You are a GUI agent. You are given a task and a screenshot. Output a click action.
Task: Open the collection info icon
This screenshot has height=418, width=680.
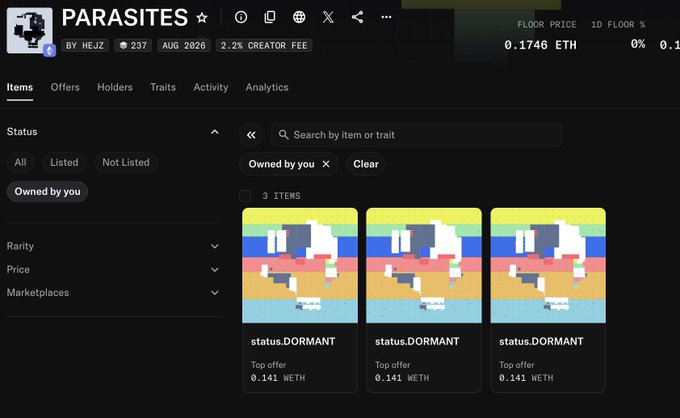point(241,17)
